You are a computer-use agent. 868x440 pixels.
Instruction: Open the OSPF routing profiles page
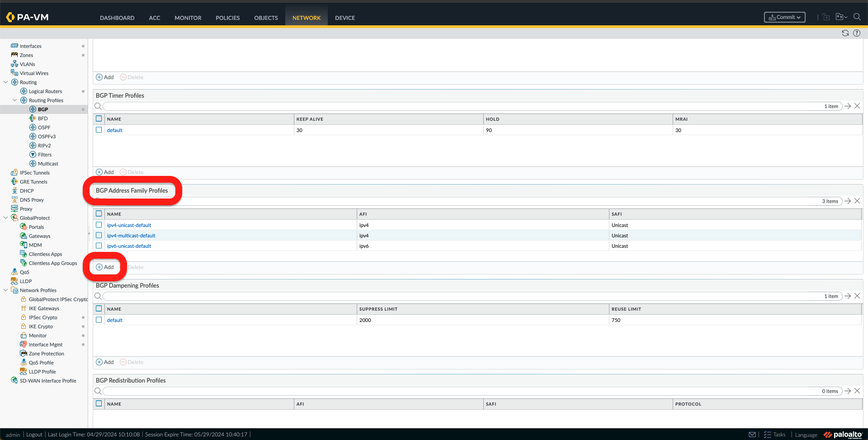click(x=44, y=127)
